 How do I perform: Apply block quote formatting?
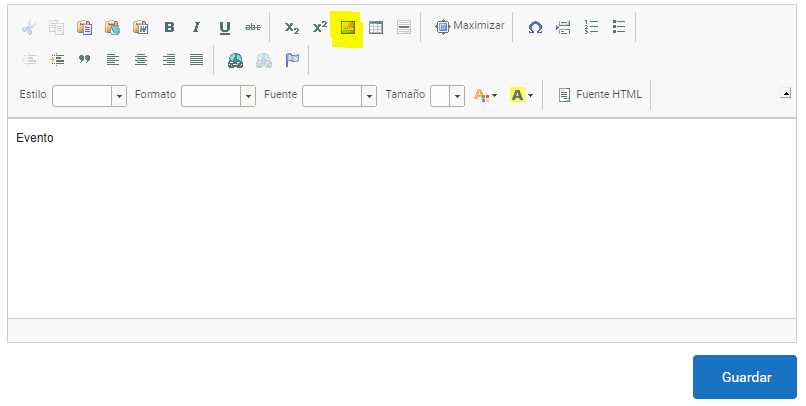pyautogui.click(x=84, y=60)
